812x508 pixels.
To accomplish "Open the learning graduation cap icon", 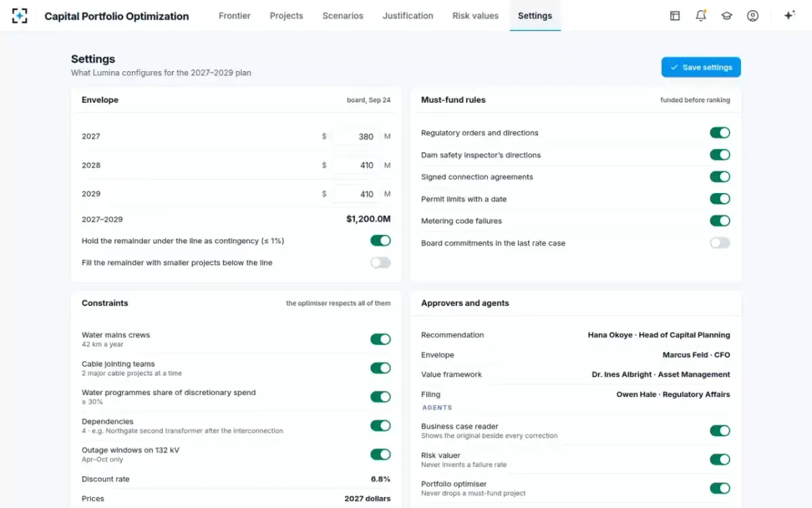I will pos(727,16).
